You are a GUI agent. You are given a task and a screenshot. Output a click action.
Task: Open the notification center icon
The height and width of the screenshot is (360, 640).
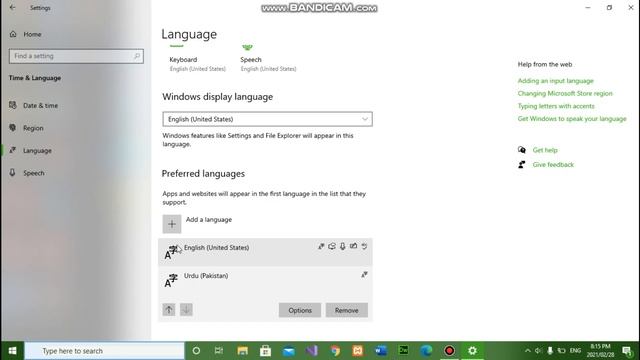[627, 351]
